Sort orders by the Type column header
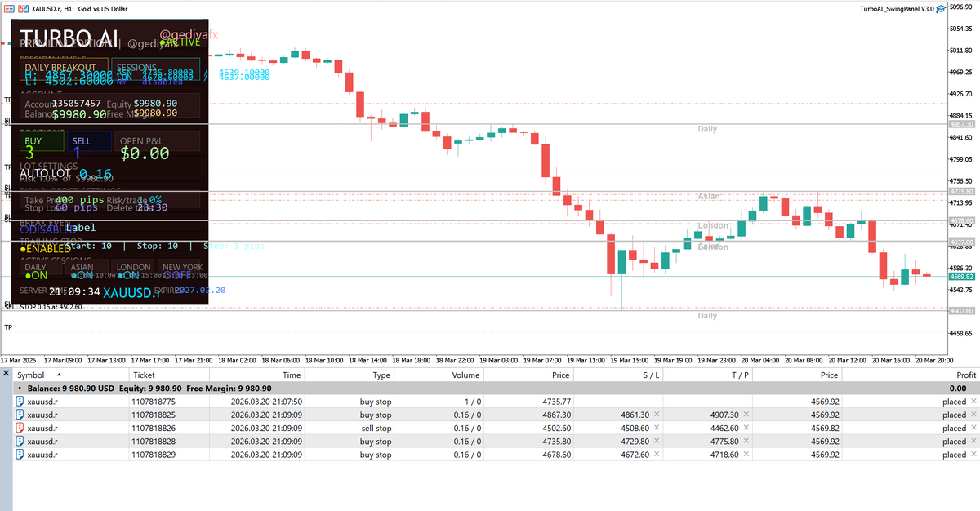Screen dimensions: 980x511 pos(381,375)
